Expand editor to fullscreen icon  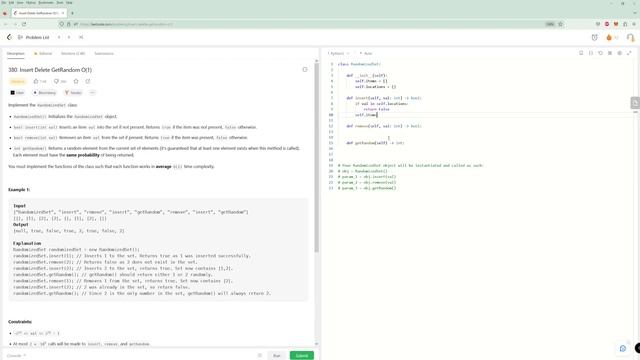pos(629,53)
